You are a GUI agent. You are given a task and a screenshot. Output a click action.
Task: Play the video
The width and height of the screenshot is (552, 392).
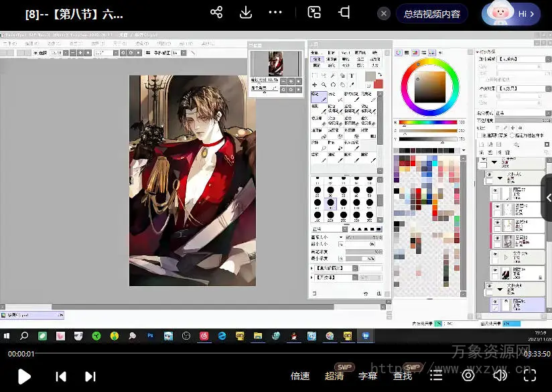click(24, 376)
